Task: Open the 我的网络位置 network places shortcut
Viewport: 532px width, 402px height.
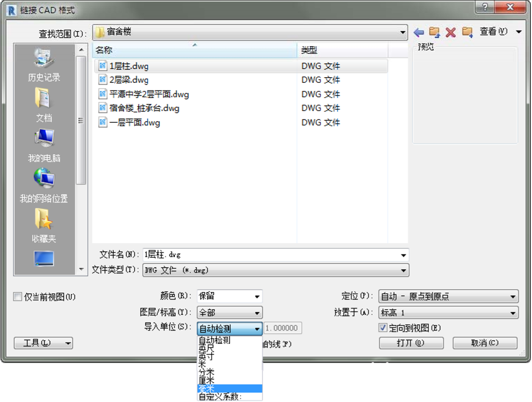Action: pos(44,185)
